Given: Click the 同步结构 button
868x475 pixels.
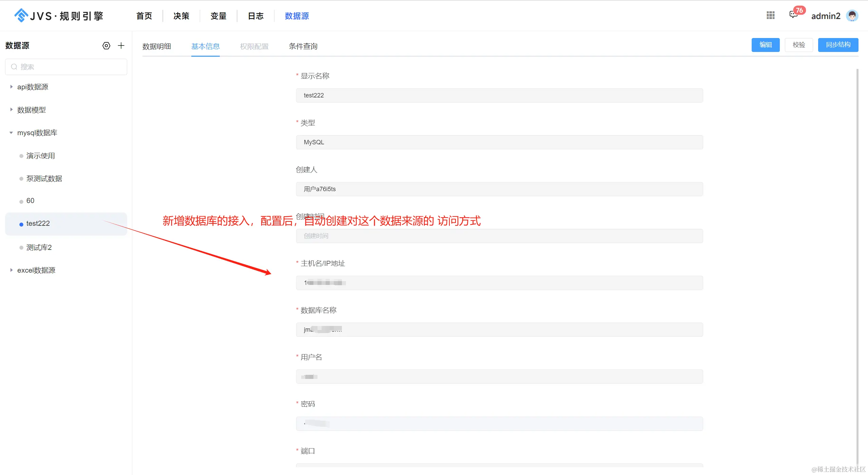Looking at the screenshot, I should point(838,45).
